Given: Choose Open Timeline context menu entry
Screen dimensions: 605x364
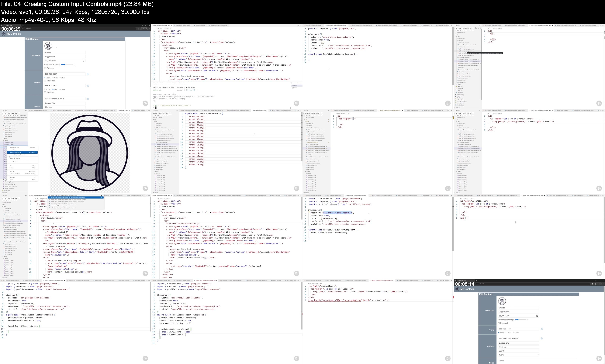Looking at the screenshot, I should [22, 162].
